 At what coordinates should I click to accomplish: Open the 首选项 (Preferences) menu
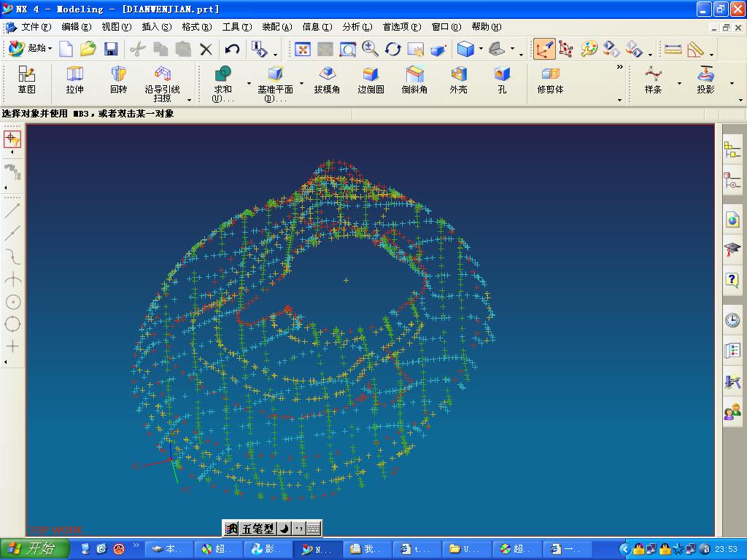click(402, 27)
